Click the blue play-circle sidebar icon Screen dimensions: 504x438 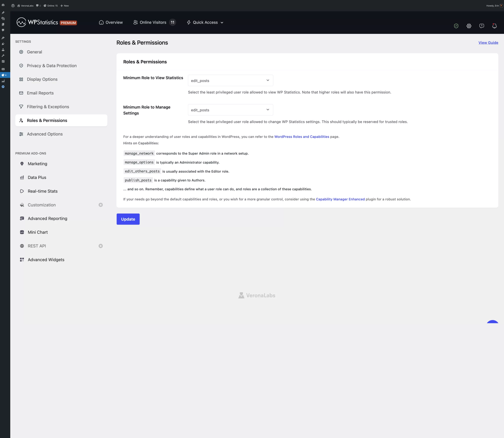(x=3, y=87)
